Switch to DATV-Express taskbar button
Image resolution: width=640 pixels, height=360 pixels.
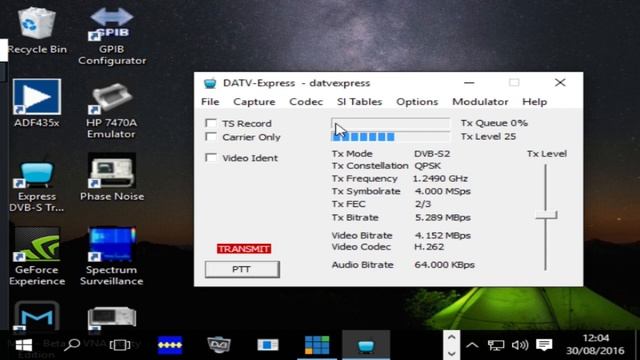[366, 345]
